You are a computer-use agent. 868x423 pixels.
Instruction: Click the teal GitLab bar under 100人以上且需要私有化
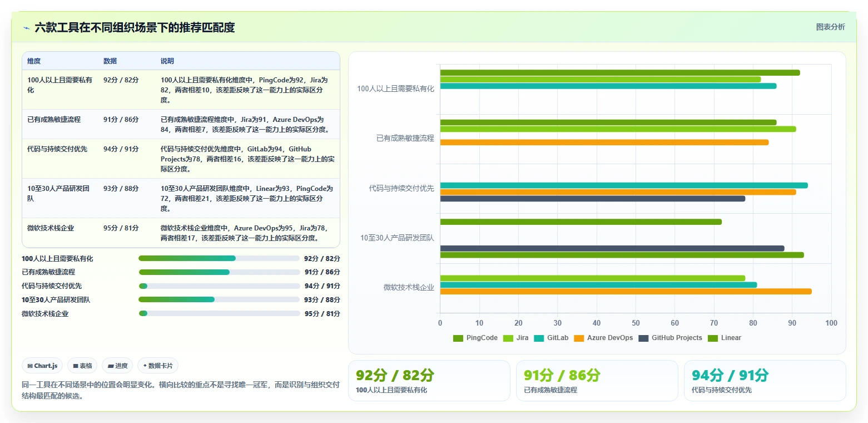608,86
